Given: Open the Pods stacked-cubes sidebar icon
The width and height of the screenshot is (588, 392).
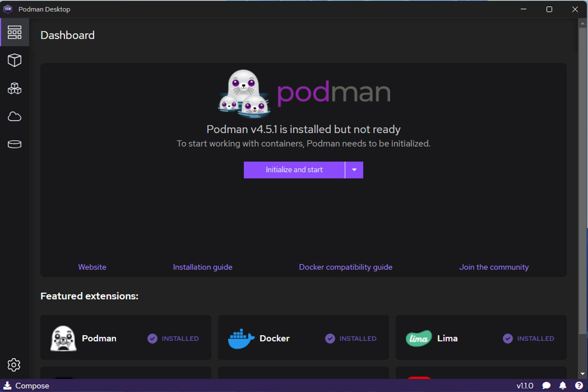Looking at the screenshot, I should (x=14, y=88).
